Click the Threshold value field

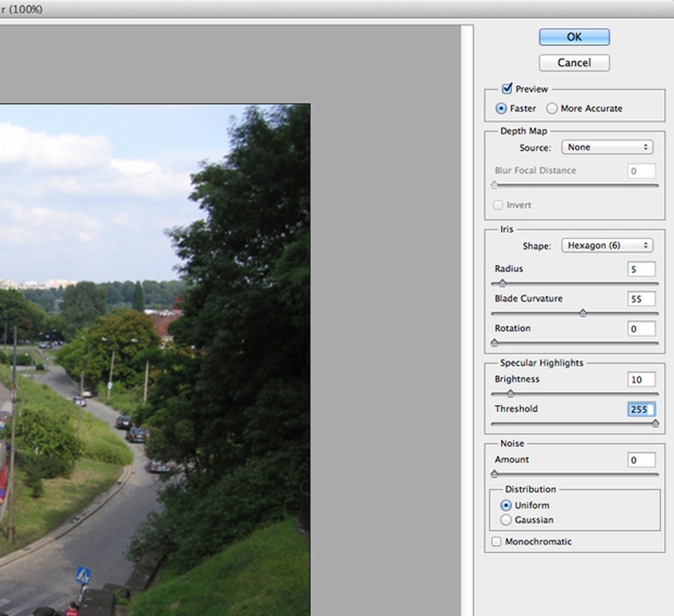(x=641, y=409)
